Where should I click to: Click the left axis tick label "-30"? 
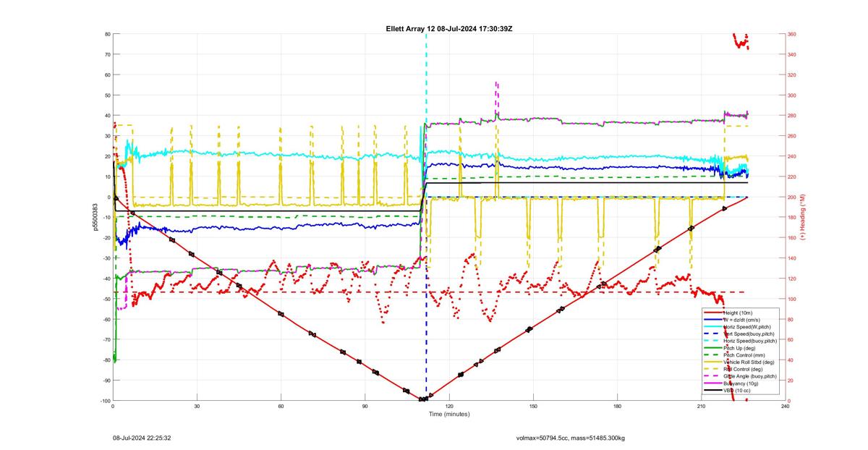point(106,258)
